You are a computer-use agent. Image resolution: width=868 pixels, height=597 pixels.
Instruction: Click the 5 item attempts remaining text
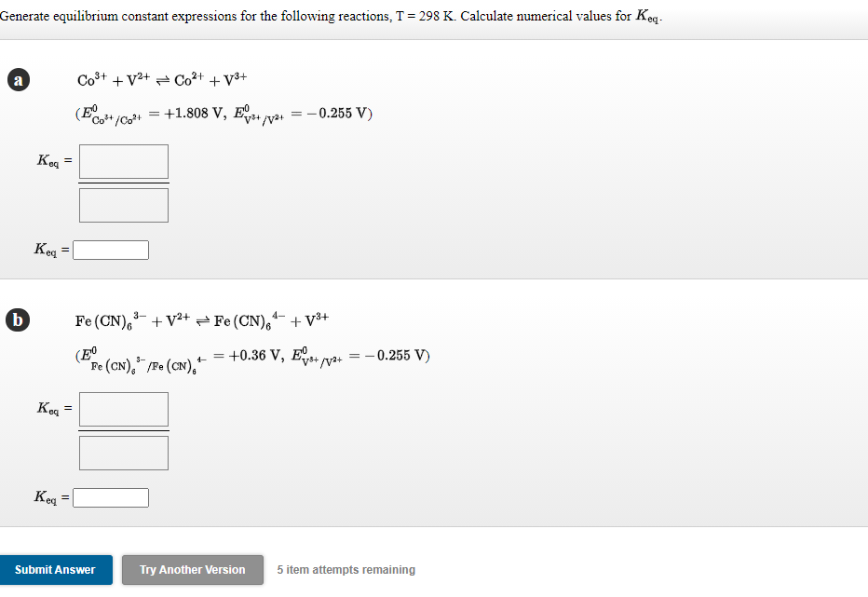345,569
